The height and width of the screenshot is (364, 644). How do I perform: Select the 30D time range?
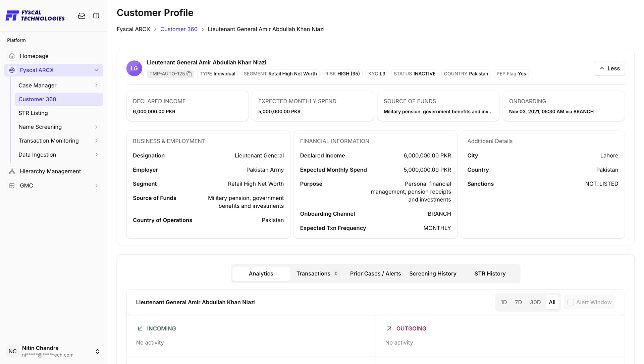click(535, 302)
